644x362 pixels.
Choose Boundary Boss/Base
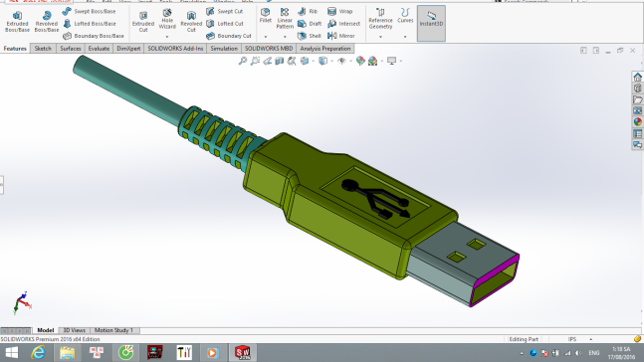coord(94,36)
